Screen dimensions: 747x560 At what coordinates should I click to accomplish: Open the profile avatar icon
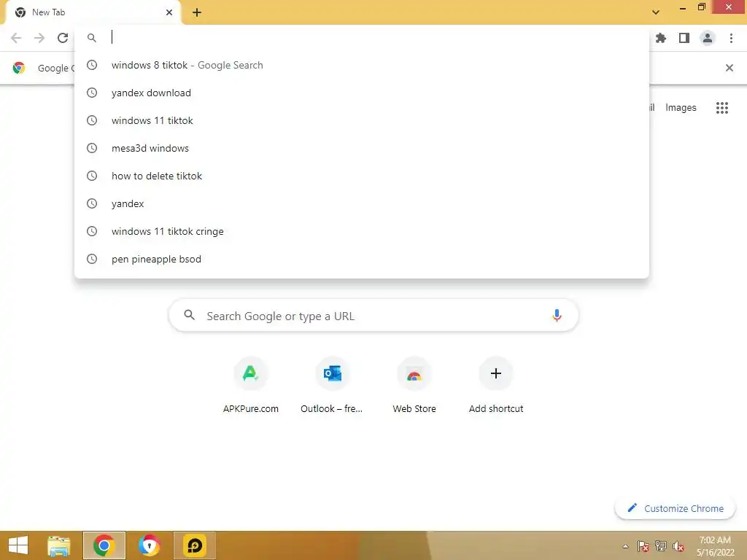(x=708, y=38)
